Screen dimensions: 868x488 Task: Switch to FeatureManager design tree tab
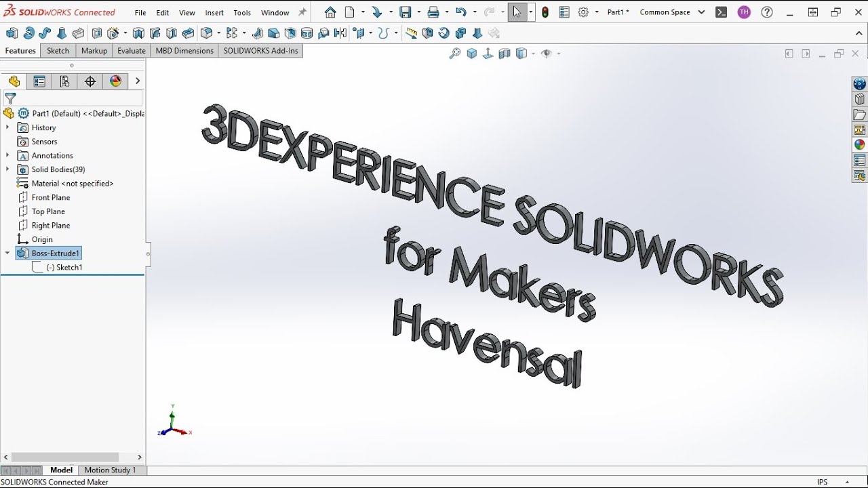click(14, 81)
